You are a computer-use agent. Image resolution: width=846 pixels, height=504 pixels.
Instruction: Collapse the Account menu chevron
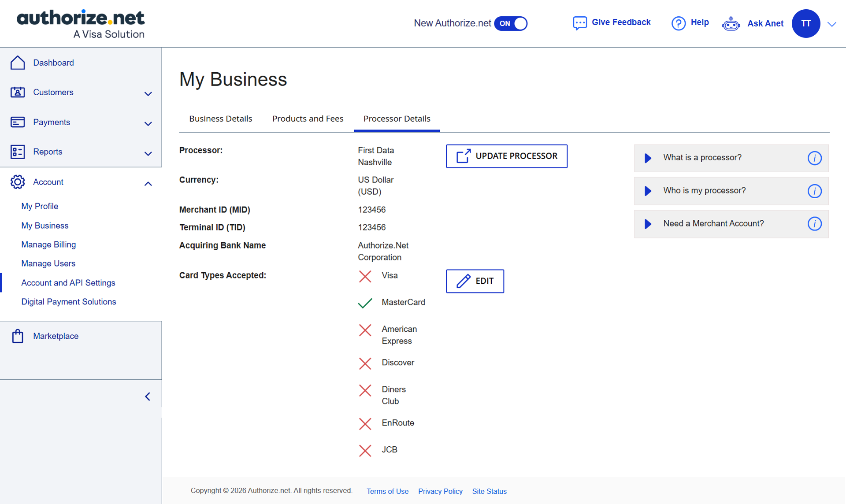tap(148, 184)
